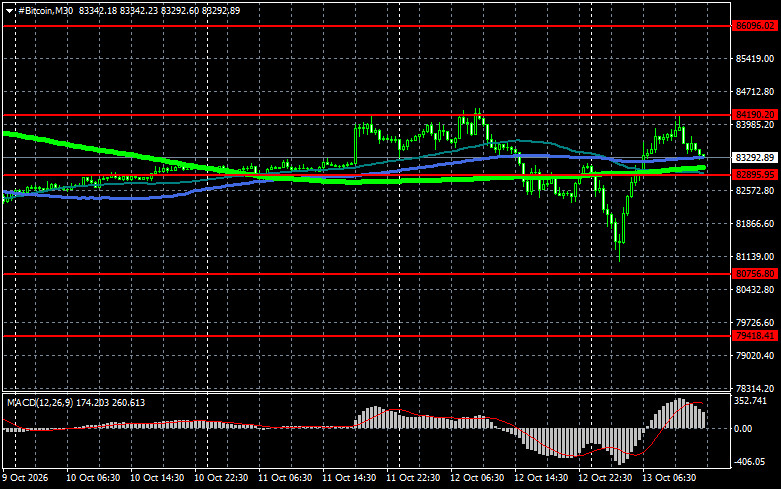Click the 78314.20 price axis label

755,388
